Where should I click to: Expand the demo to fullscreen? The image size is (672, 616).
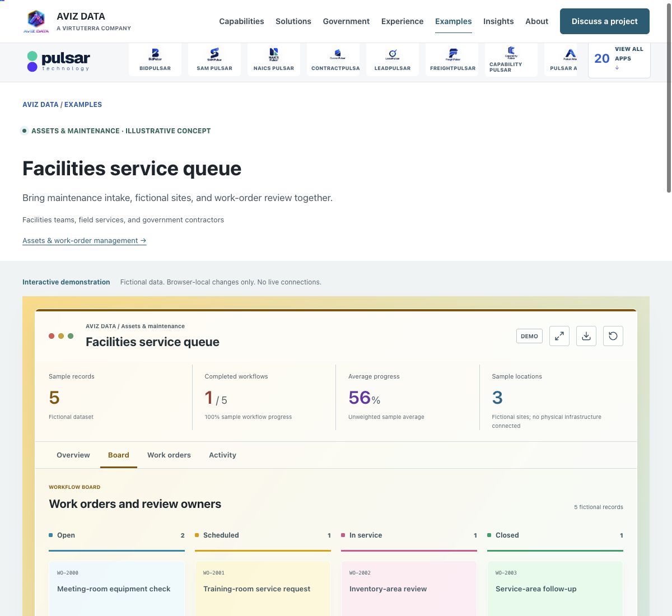[x=559, y=336]
